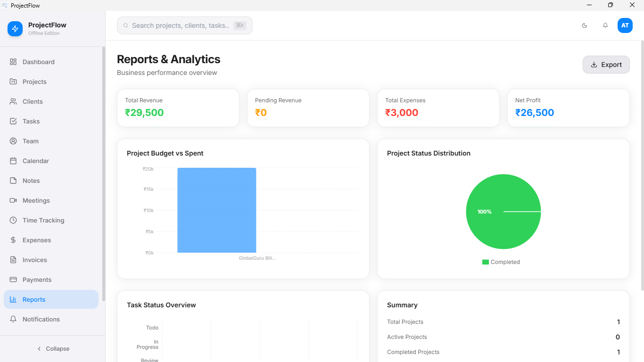Click the 'Offline Edition' subtitle text
The image size is (644, 362).
[x=44, y=33]
